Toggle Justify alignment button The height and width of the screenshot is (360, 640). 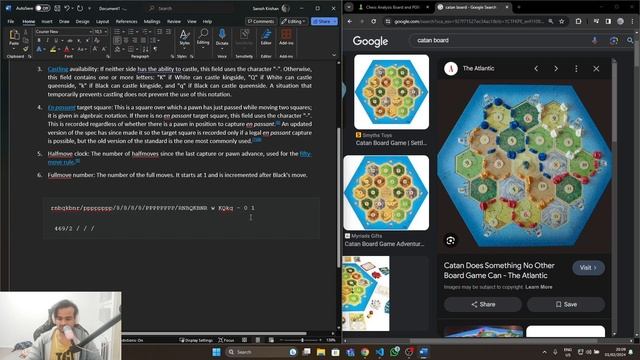click(143, 40)
